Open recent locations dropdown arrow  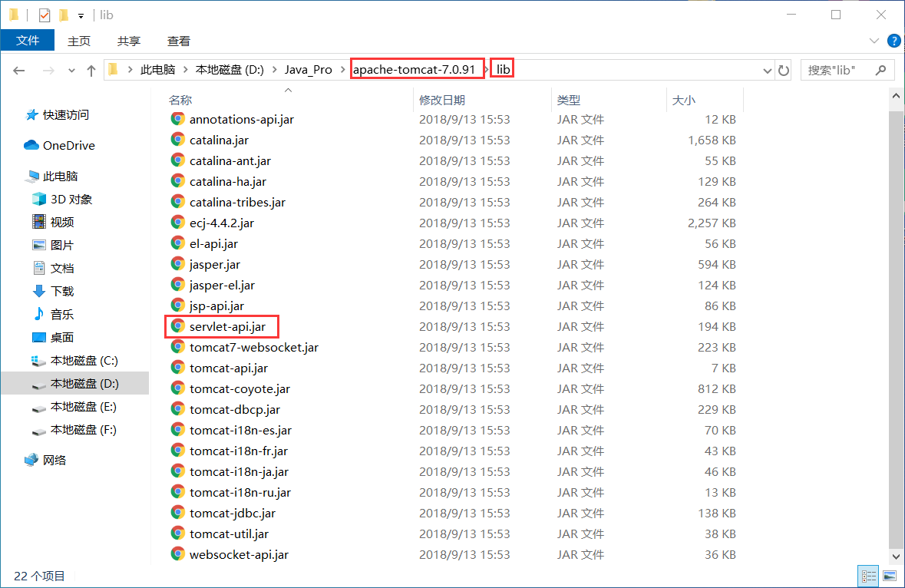71,71
